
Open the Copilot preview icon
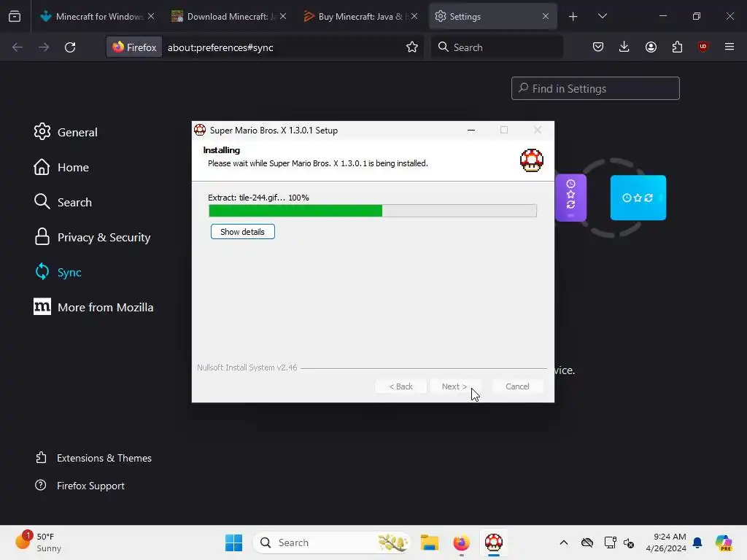click(x=724, y=542)
